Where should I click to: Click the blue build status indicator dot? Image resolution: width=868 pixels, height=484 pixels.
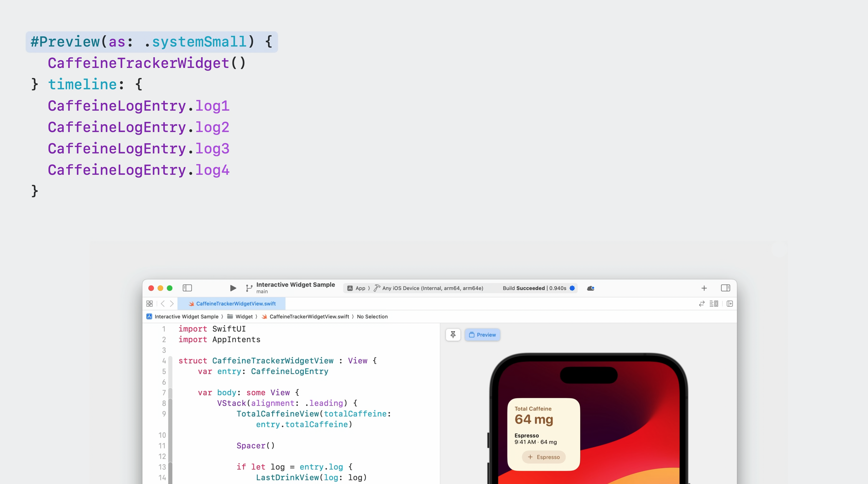point(572,288)
